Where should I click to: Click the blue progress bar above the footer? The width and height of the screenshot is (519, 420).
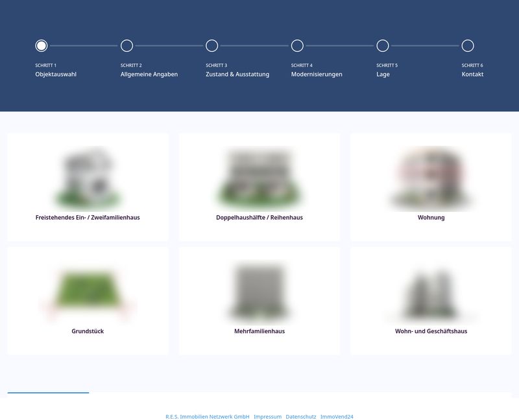48,393
